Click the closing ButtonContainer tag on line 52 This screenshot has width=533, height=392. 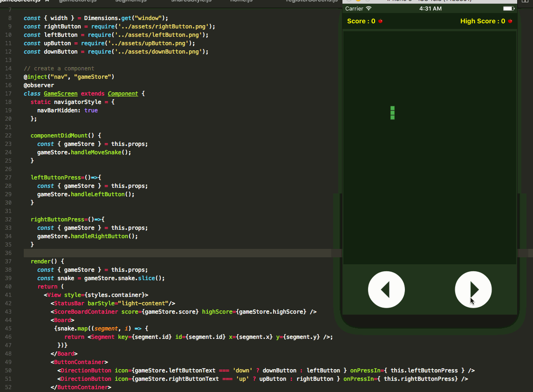click(x=81, y=387)
